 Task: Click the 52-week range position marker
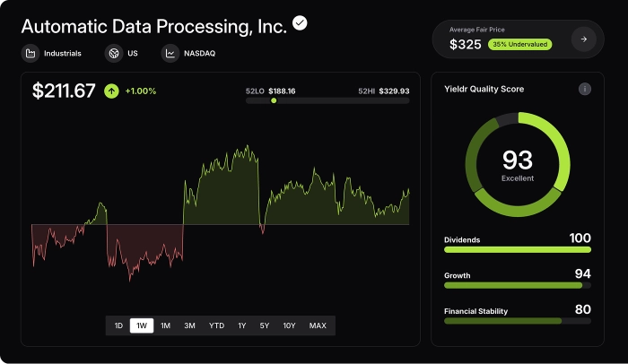pyautogui.click(x=274, y=100)
